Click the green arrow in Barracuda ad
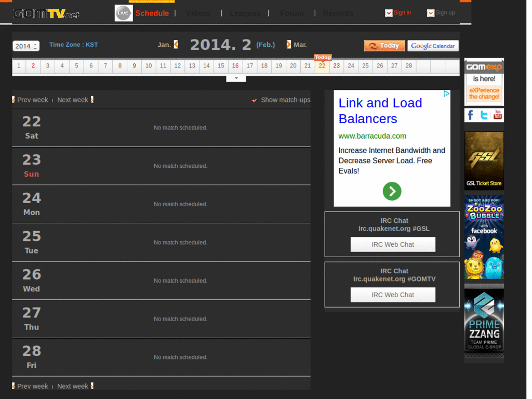 392,191
